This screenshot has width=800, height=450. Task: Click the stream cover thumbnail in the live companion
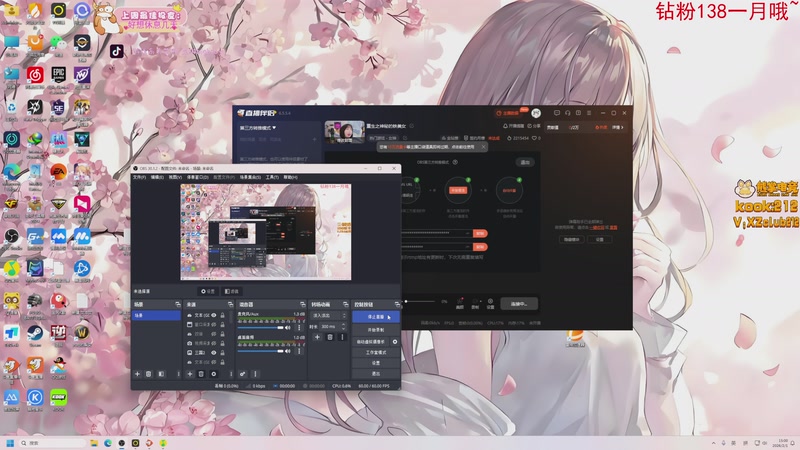(x=345, y=132)
